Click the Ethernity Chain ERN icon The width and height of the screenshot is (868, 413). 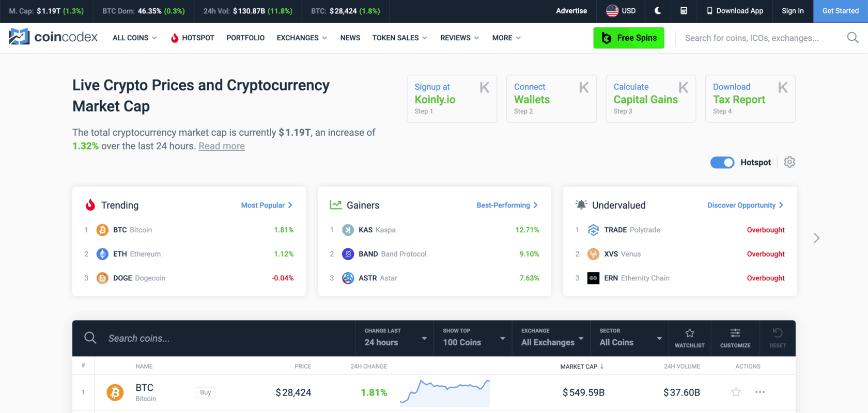pyautogui.click(x=594, y=278)
